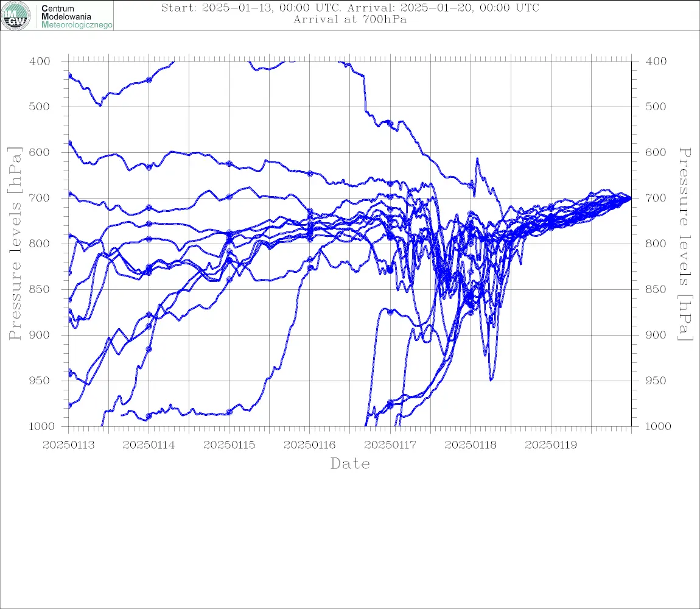Click the left axis 1000 label
700x609 pixels.
42,426
